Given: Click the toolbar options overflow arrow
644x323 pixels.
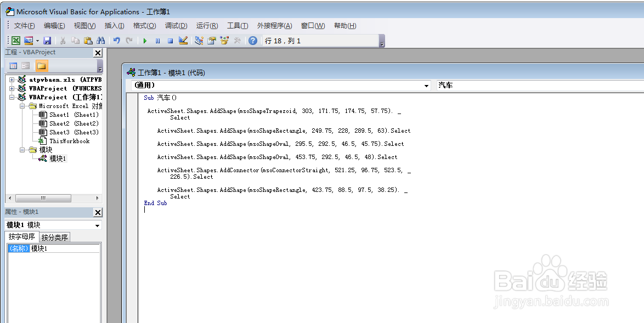Looking at the screenshot, I should point(382,42).
